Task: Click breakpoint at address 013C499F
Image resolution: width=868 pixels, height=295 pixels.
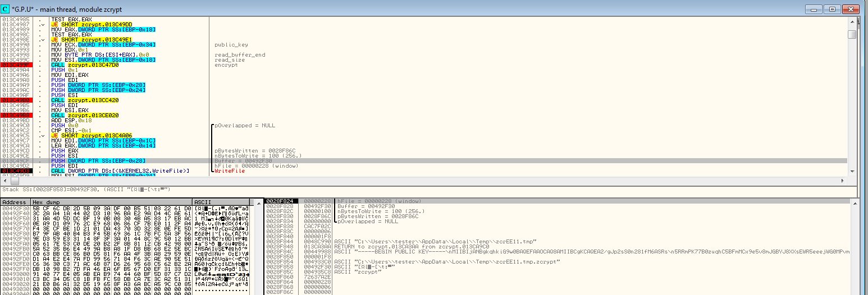Action: click(17, 65)
